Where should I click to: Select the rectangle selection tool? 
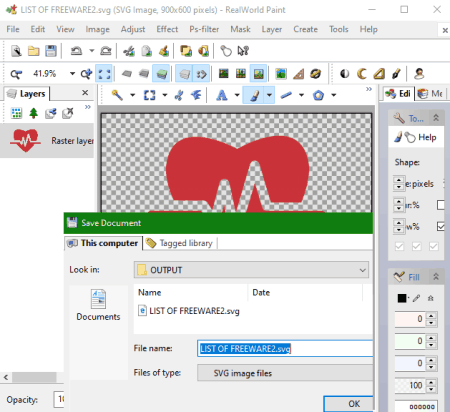149,95
